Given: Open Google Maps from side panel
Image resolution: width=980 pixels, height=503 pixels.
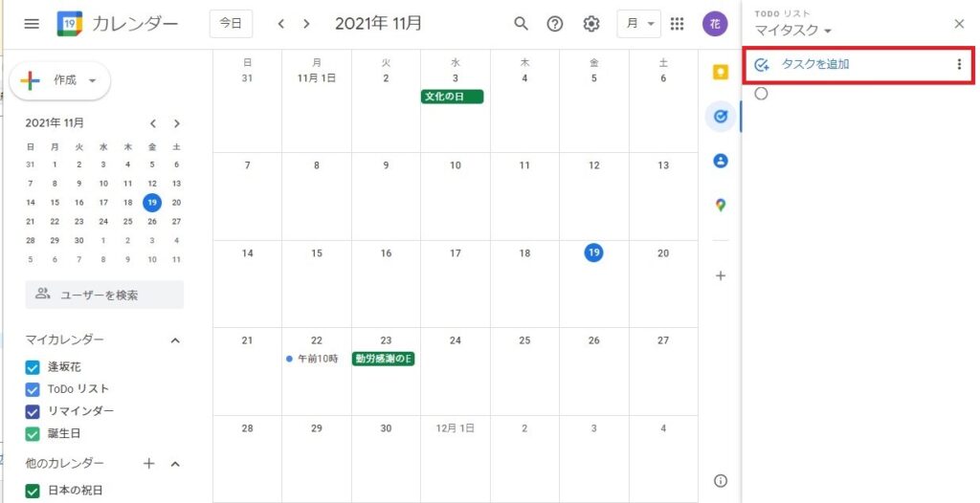Looking at the screenshot, I should point(721,205).
